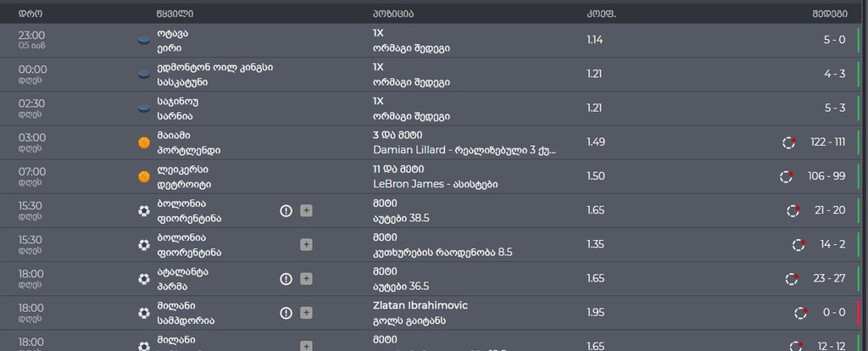Open the info alert icon on ატალანტა row
This screenshot has height=351, width=868.
(x=287, y=278)
